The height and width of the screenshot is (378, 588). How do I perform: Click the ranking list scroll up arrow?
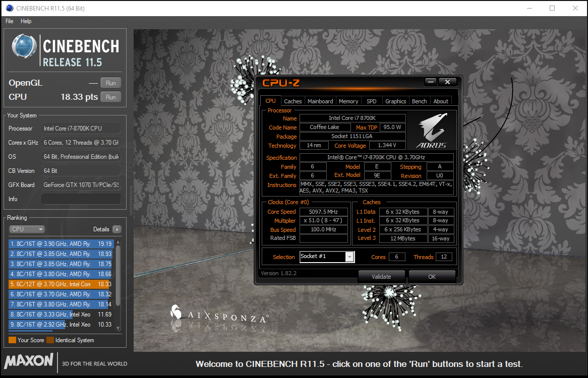coord(118,243)
